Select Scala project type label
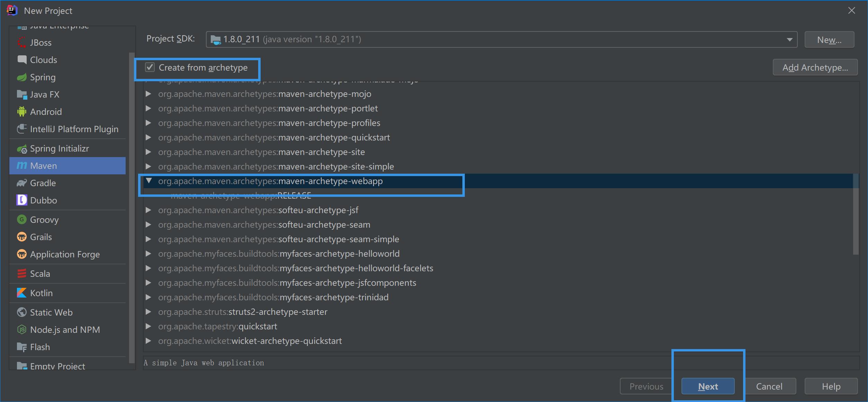Image resolution: width=868 pixels, height=402 pixels. pos(40,274)
